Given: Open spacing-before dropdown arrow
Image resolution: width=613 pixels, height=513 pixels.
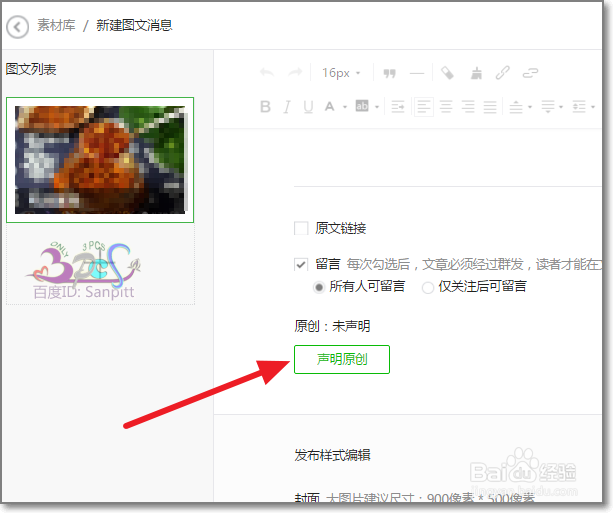Looking at the screenshot, I should pos(530,107).
